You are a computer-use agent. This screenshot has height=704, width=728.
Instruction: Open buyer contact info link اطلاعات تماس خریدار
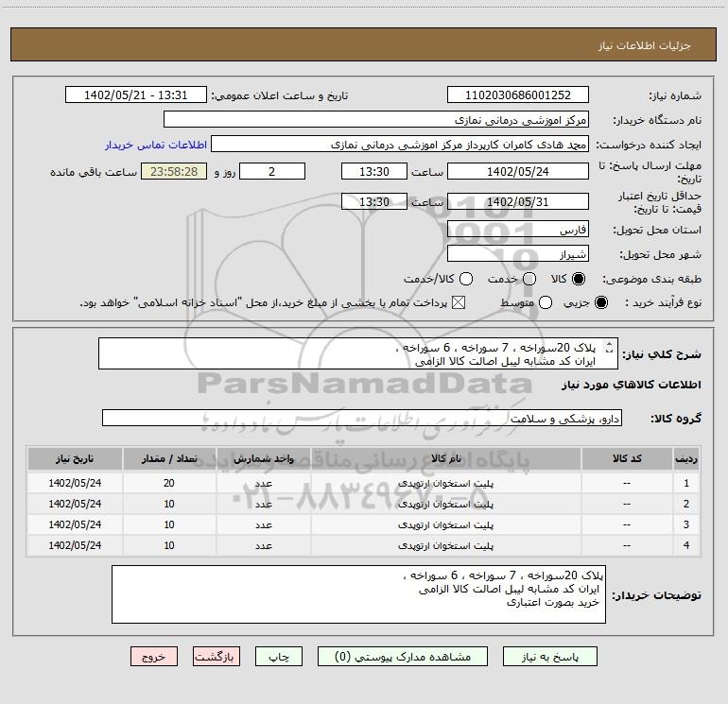point(156,145)
